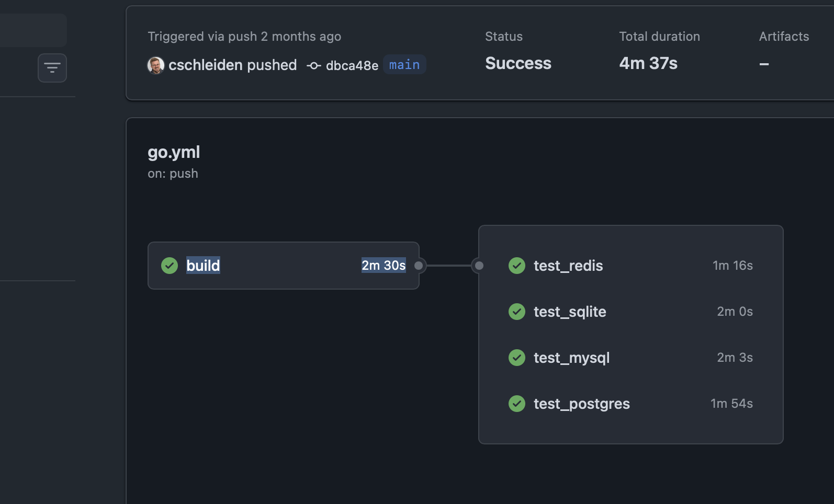The width and height of the screenshot is (834, 504).
Task: Click the Status heading
Action: tap(504, 37)
